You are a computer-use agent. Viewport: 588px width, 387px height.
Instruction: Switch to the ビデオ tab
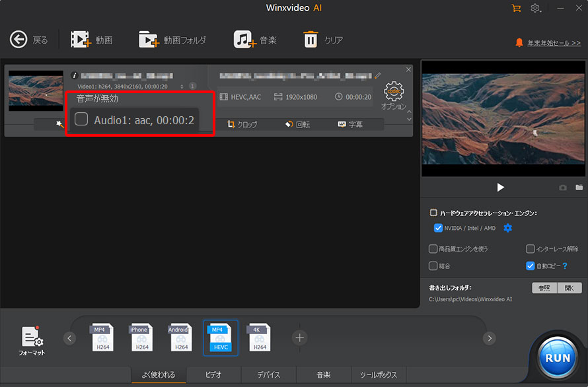click(213, 374)
